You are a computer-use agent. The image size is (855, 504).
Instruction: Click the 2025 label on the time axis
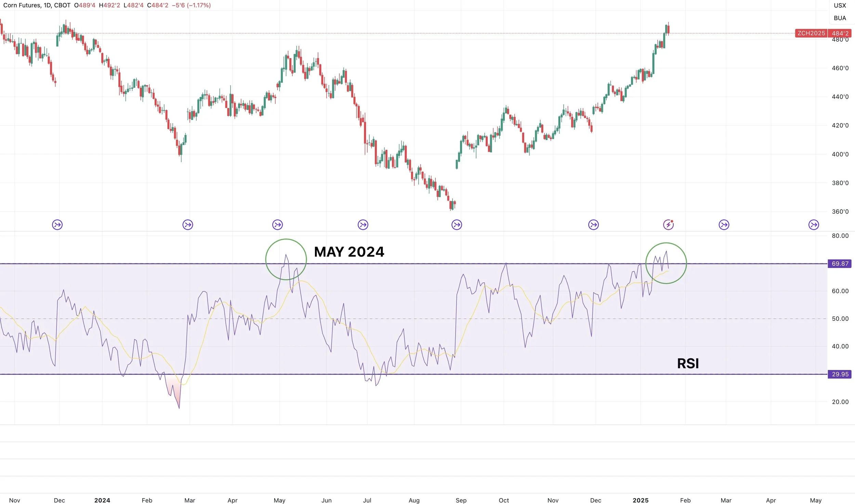(640, 500)
